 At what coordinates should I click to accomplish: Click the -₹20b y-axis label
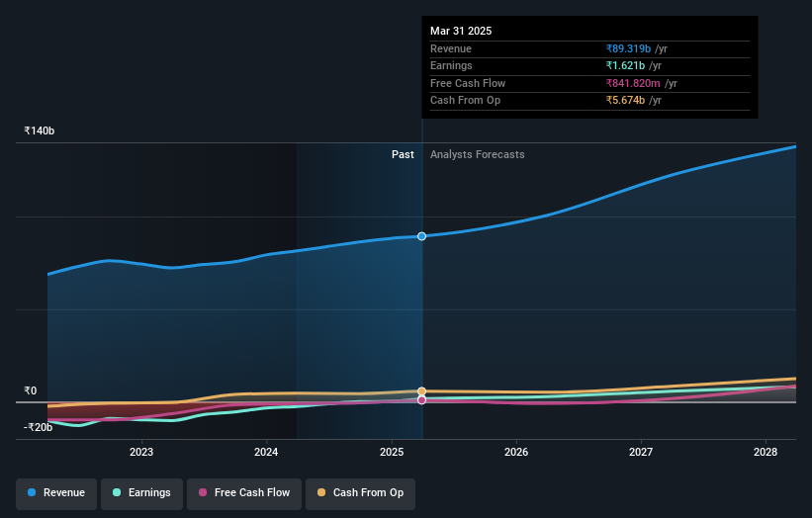(38, 427)
